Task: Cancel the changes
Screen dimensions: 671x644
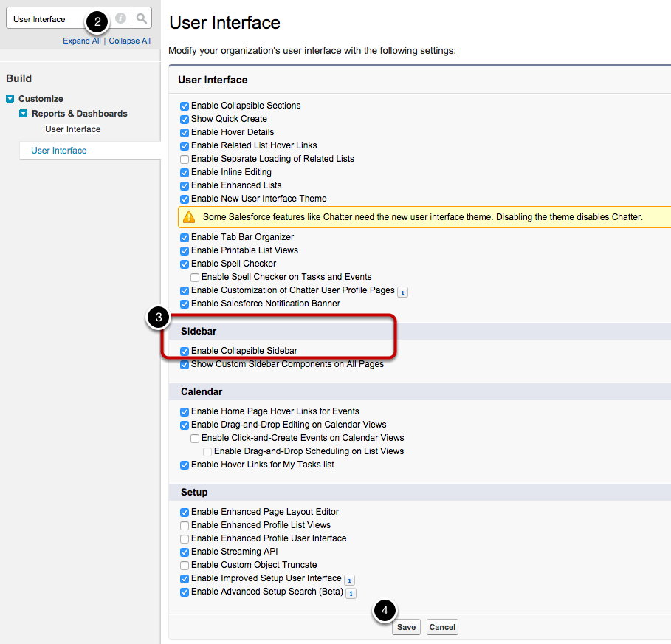Action: tap(441, 626)
